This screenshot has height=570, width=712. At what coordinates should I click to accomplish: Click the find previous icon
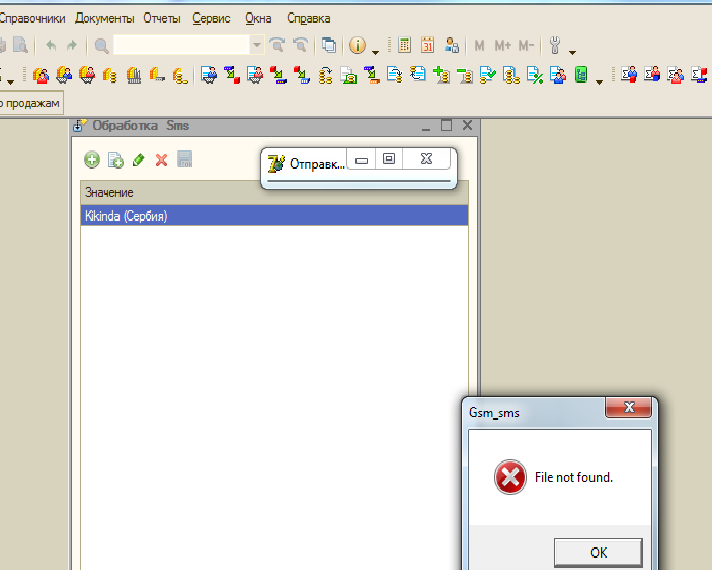300,45
